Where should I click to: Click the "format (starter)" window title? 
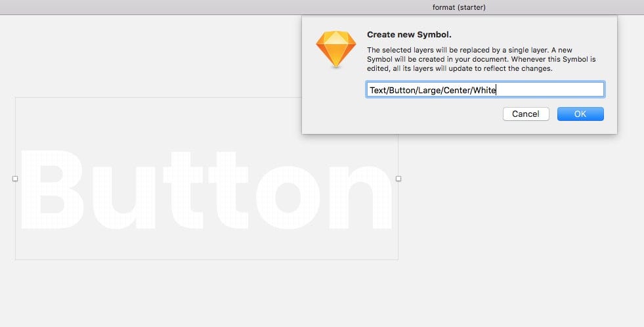tap(459, 7)
